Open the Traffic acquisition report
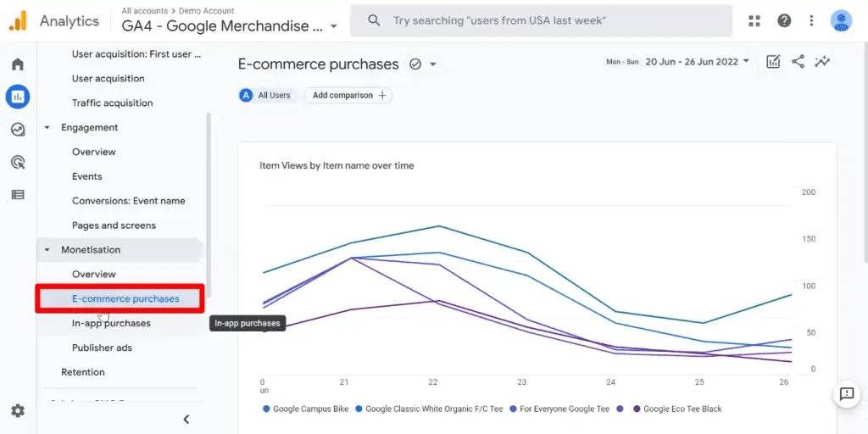The height and width of the screenshot is (434, 868). coord(113,103)
